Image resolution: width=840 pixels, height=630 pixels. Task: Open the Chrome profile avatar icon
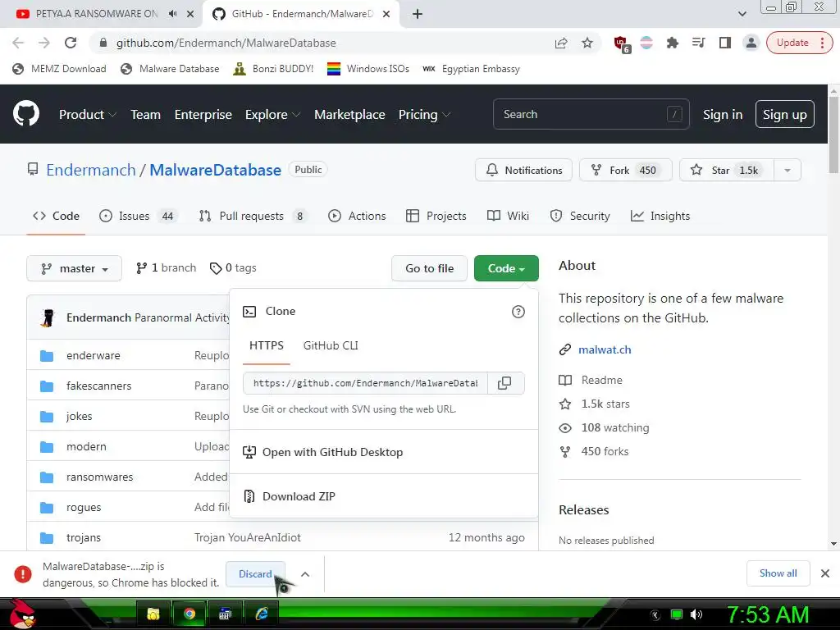751,43
